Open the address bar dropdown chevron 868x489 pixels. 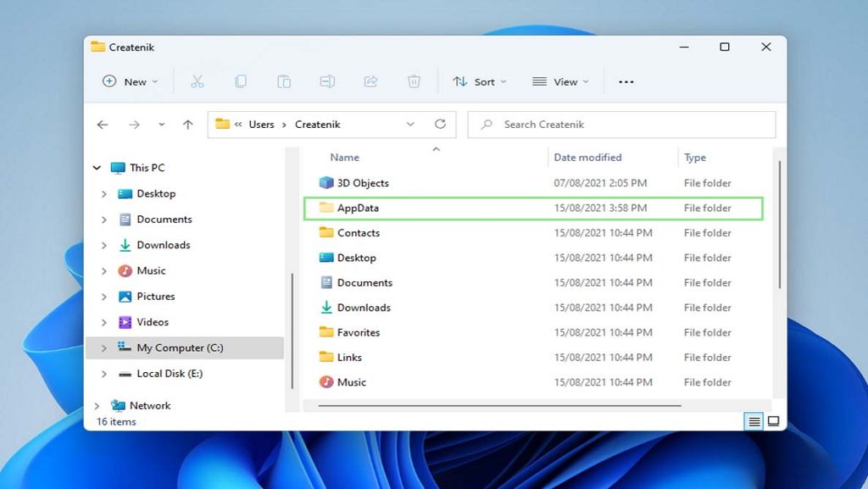pyautogui.click(x=410, y=124)
